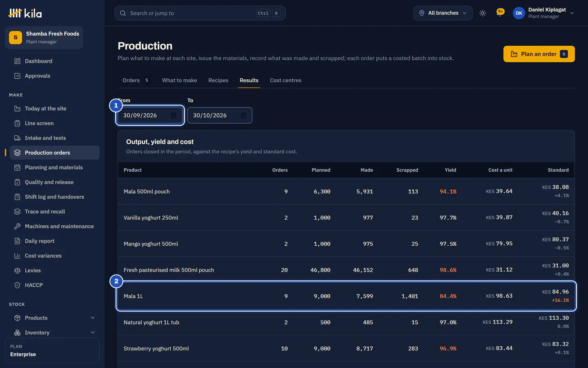Image resolution: width=588 pixels, height=368 pixels.
Task: Click Strawberry yoghurt 500ml product
Action: pos(156,348)
